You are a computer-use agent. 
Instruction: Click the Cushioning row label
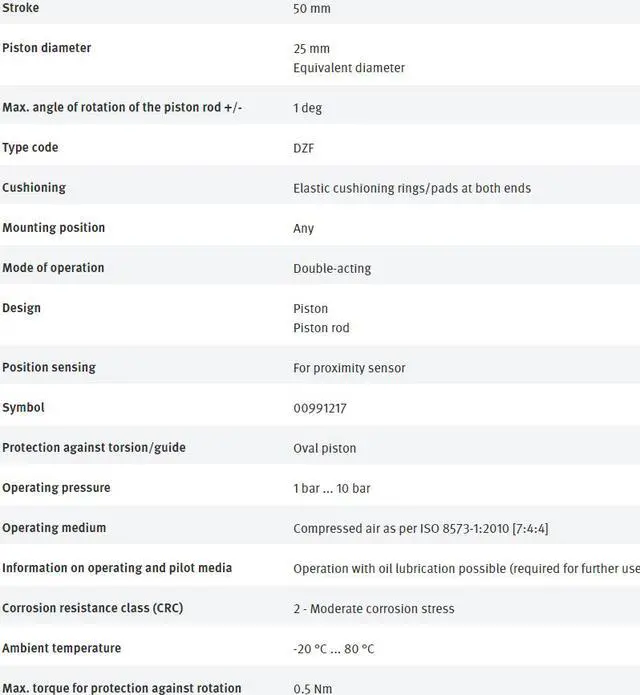point(34,188)
